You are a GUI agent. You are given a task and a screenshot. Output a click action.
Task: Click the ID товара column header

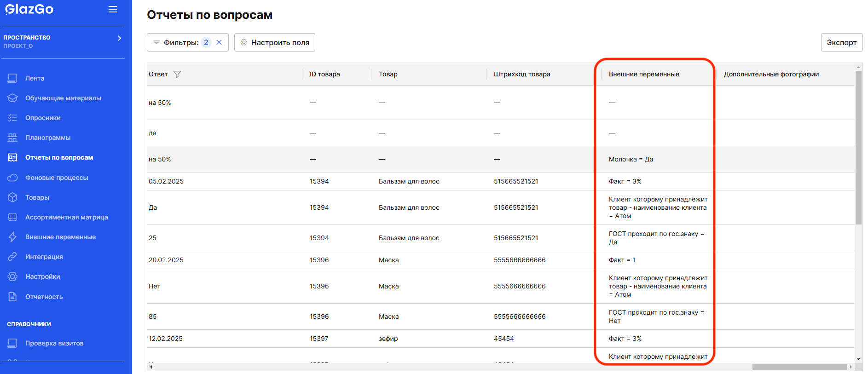pos(324,74)
